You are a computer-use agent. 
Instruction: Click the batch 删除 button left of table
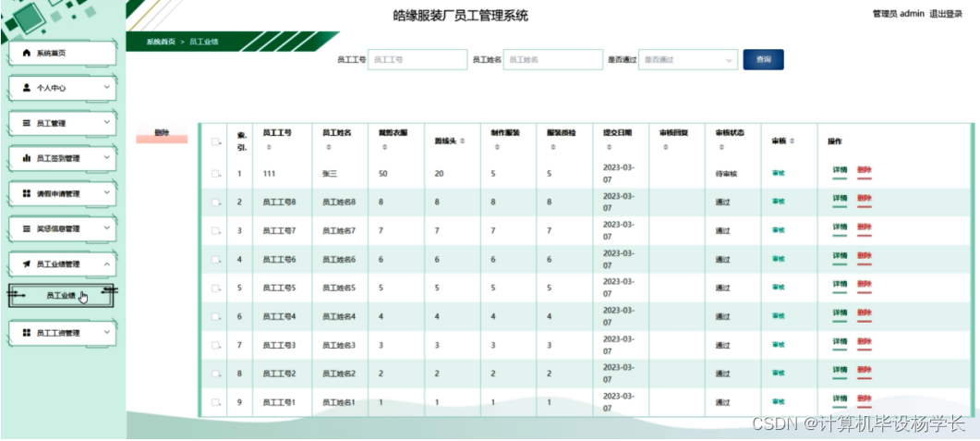click(x=162, y=134)
